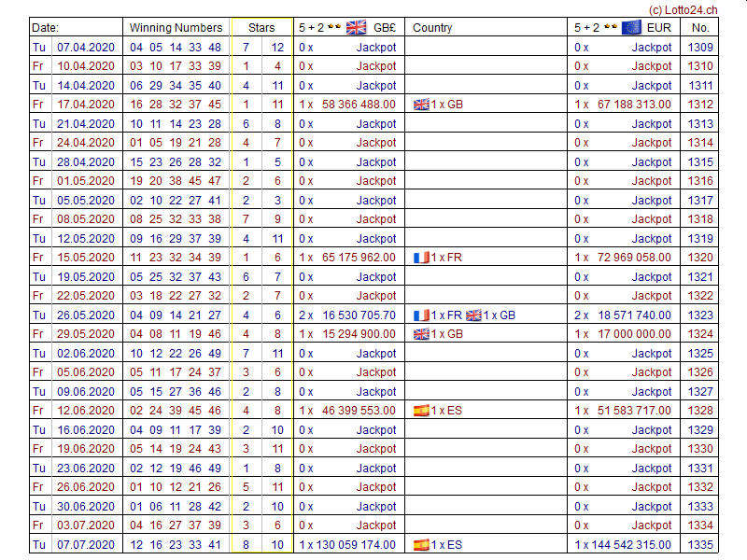Click the GB flag in the 29.05.2020 row
Screen dimensions: 747x560
pos(421,334)
